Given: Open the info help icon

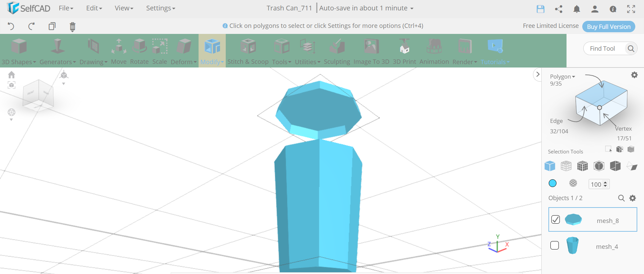Looking at the screenshot, I should (x=613, y=9).
